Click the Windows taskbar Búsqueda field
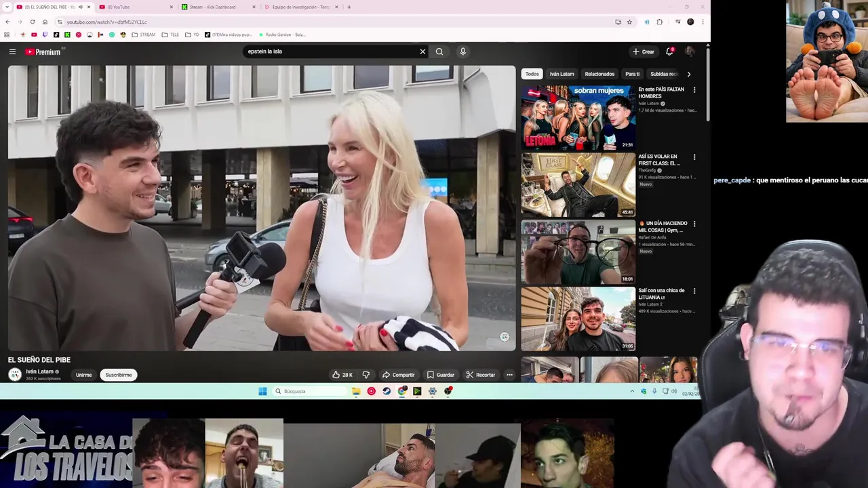Screen dimensions: 868x488 (310, 391)
